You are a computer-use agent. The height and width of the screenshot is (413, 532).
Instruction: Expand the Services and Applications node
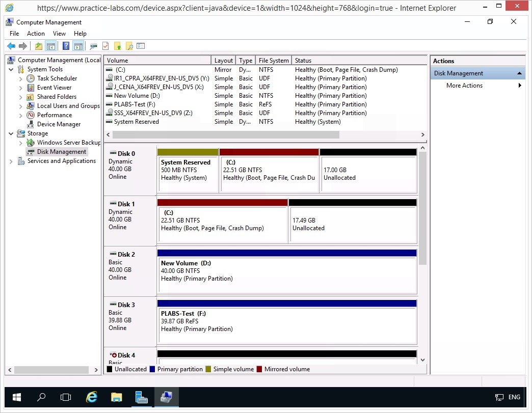click(x=11, y=161)
